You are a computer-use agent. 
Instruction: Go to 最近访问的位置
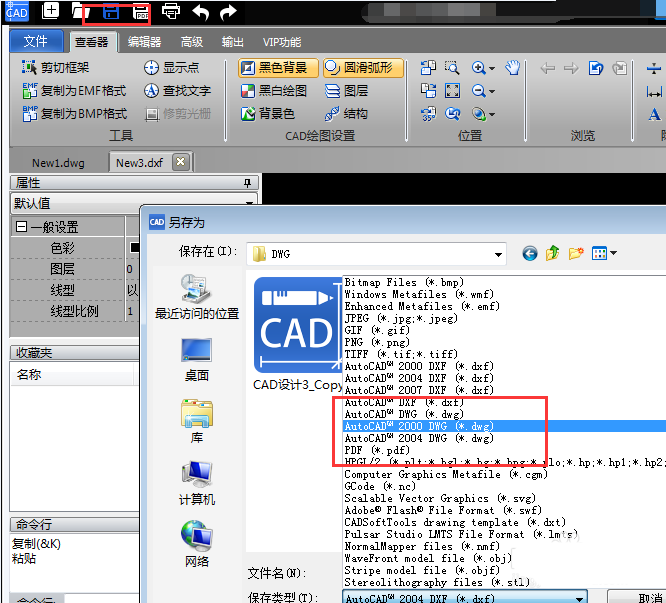197,297
